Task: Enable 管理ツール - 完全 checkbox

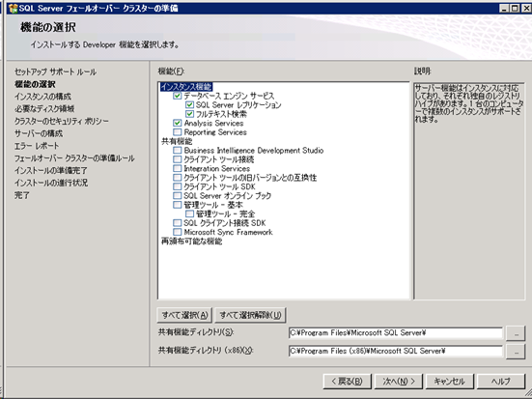Action: tap(189, 214)
